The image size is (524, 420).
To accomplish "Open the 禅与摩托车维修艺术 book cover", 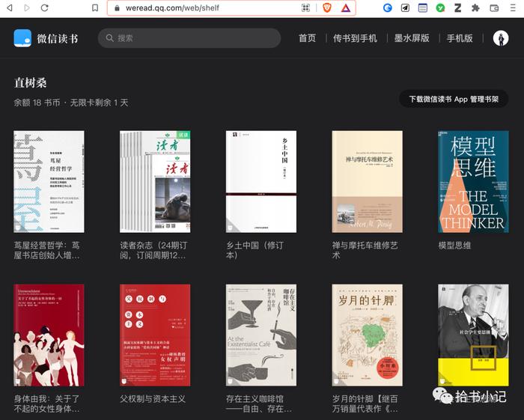I will 368,181.
